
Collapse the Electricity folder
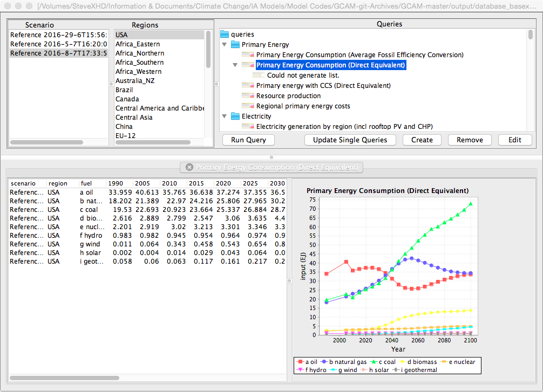(x=225, y=116)
